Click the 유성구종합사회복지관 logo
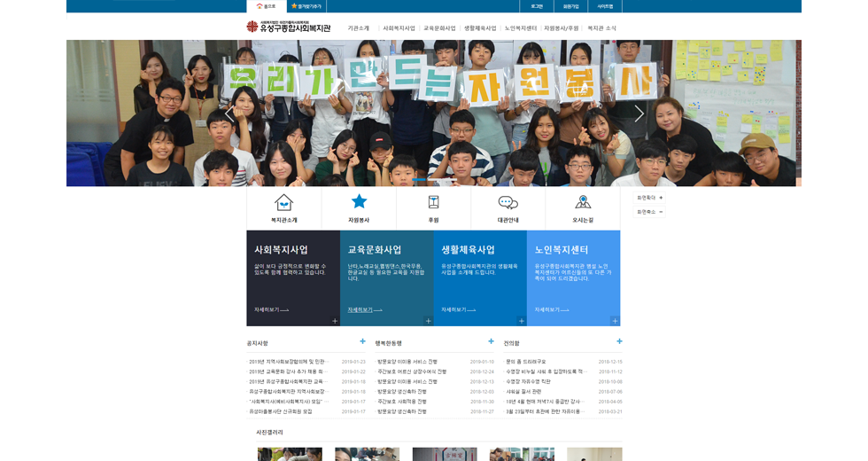868x461 pixels. tap(288, 27)
